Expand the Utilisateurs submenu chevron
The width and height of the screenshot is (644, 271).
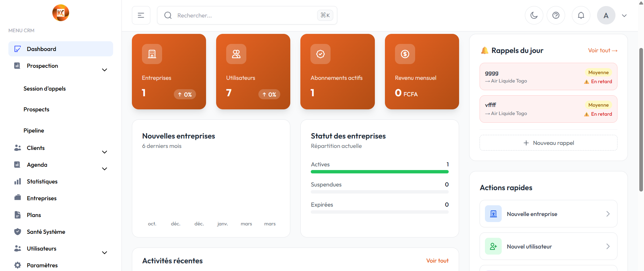(x=105, y=253)
